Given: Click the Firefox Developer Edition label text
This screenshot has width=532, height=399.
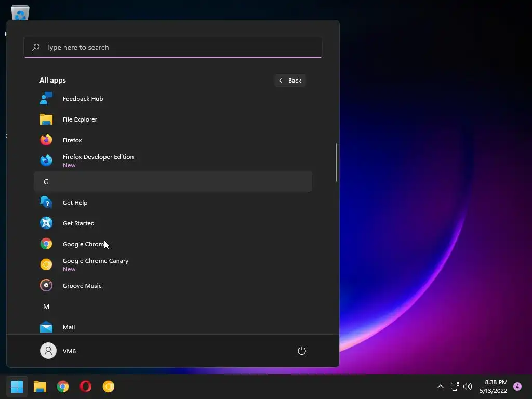Looking at the screenshot, I should click(98, 157).
